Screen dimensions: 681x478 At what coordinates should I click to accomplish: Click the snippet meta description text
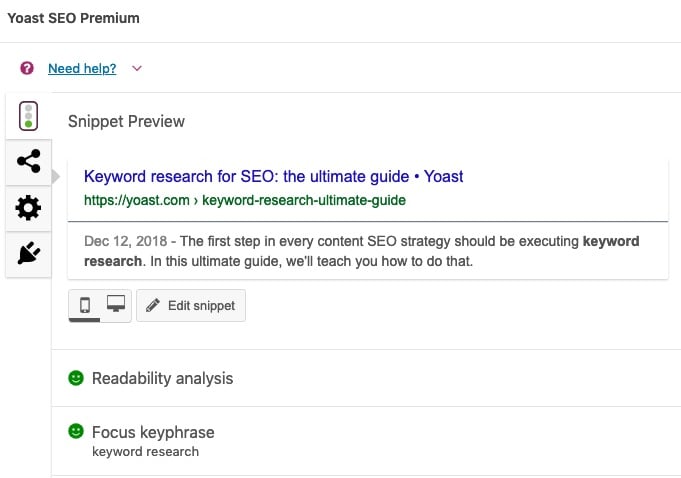pyautogui.click(x=361, y=251)
